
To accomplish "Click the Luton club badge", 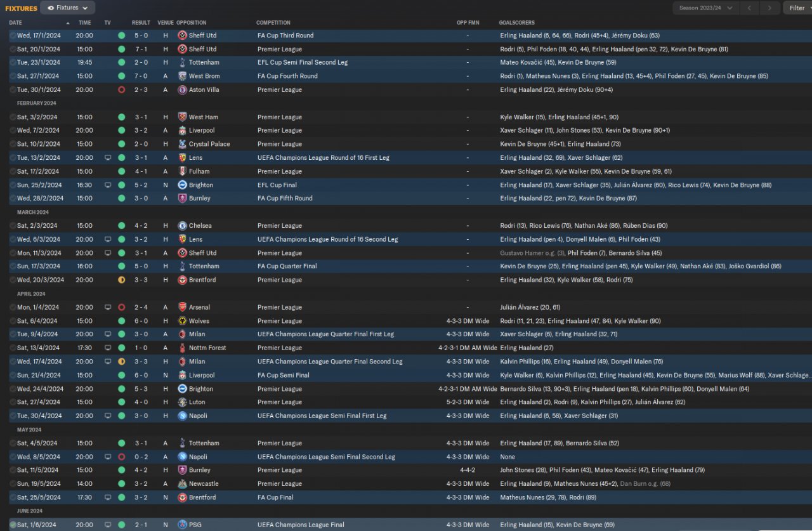I will click(183, 402).
